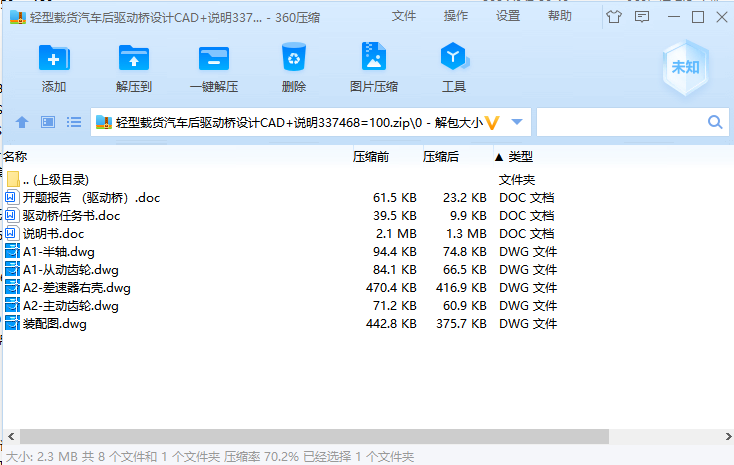Select file name 说明书.doc
Viewport: 734px width, 465px height.
tap(53, 234)
